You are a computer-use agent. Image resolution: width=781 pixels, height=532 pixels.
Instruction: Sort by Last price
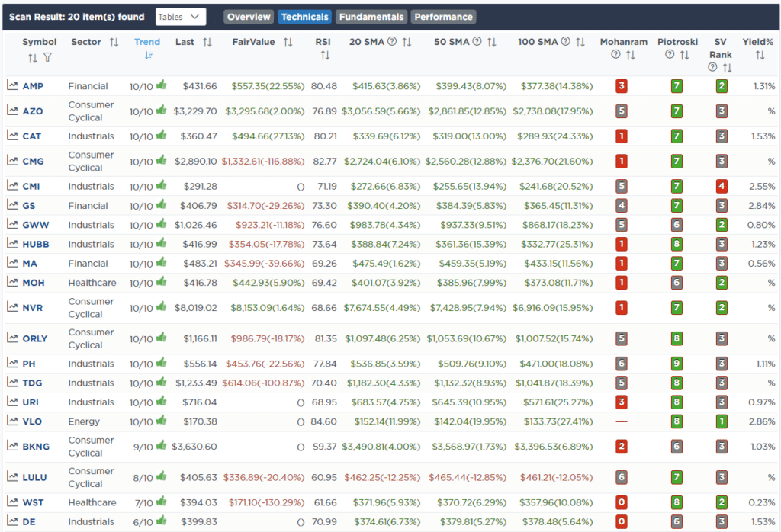coord(207,43)
